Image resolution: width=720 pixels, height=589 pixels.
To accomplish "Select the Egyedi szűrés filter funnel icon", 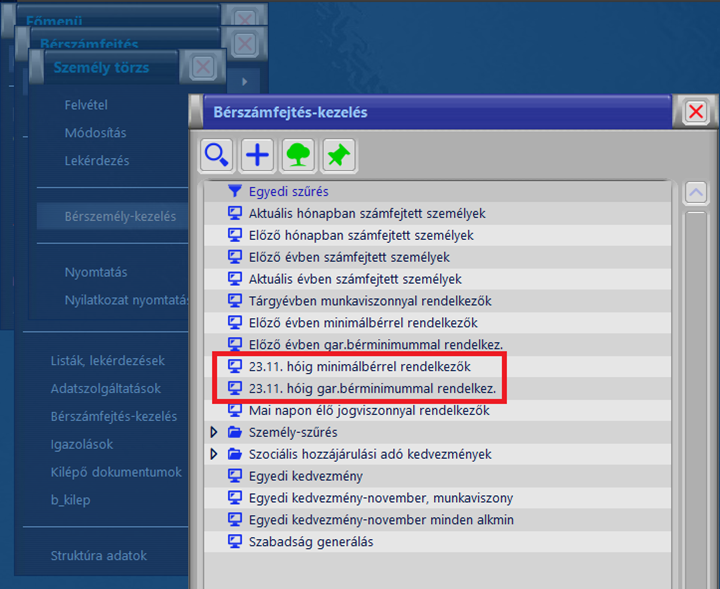I will [235, 191].
